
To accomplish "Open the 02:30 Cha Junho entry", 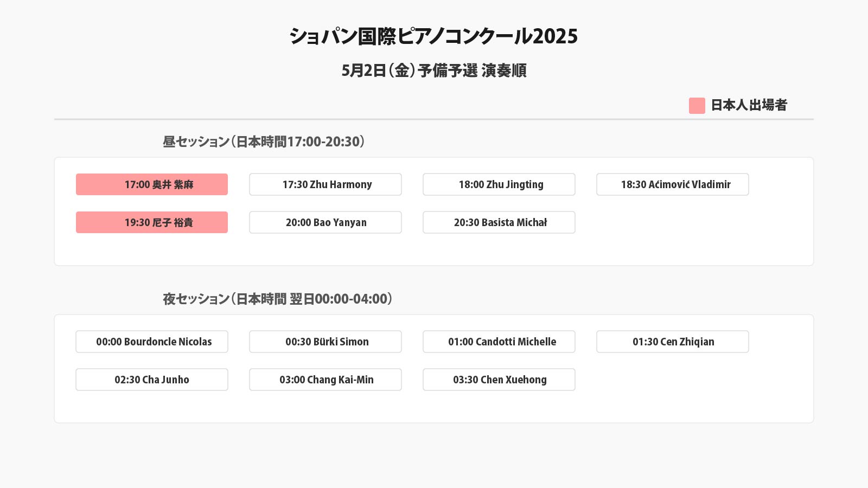I will [152, 380].
